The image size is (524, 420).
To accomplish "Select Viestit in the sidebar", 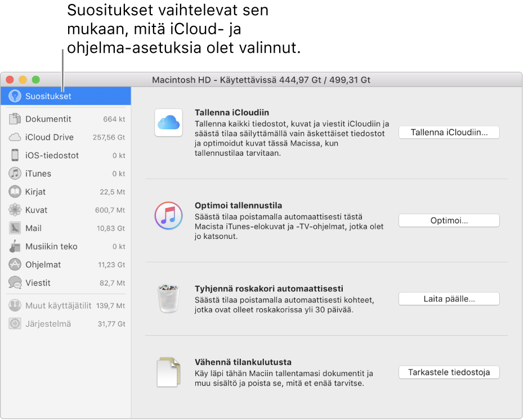I will point(66,283).
